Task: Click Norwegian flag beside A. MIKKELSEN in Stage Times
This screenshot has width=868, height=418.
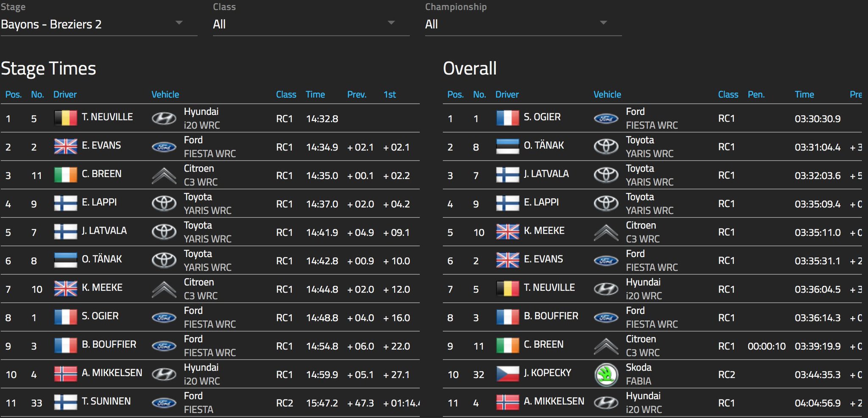Action: (x=66, y=374)
